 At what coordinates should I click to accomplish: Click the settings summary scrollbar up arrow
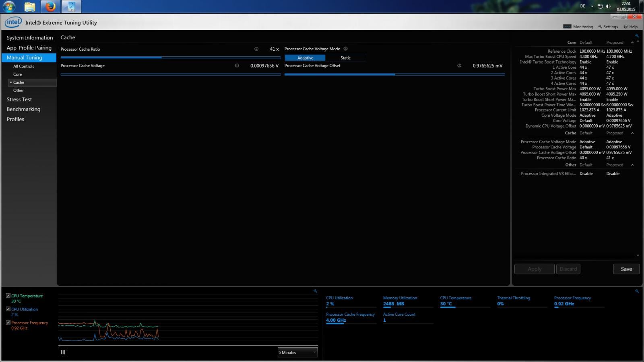pyautogui.click(x=638, y=41)
